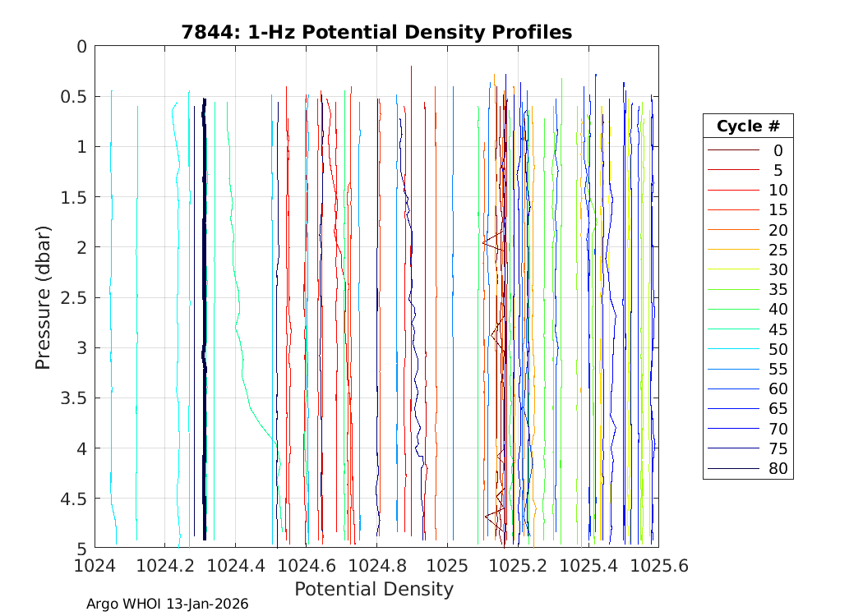Click the y-axis tick label 2.5
Image resolution: width=863 pixels, height=616 pixels.
74,297
